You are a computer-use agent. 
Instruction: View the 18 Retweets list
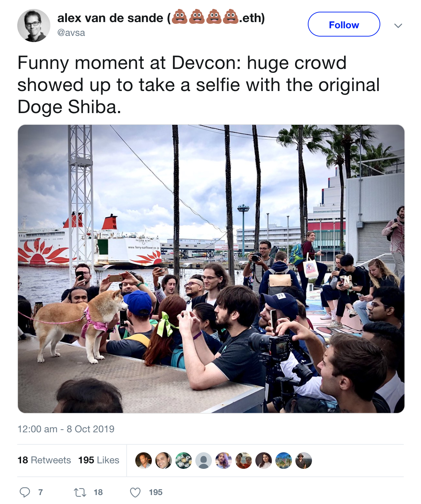tap(44, 460)
